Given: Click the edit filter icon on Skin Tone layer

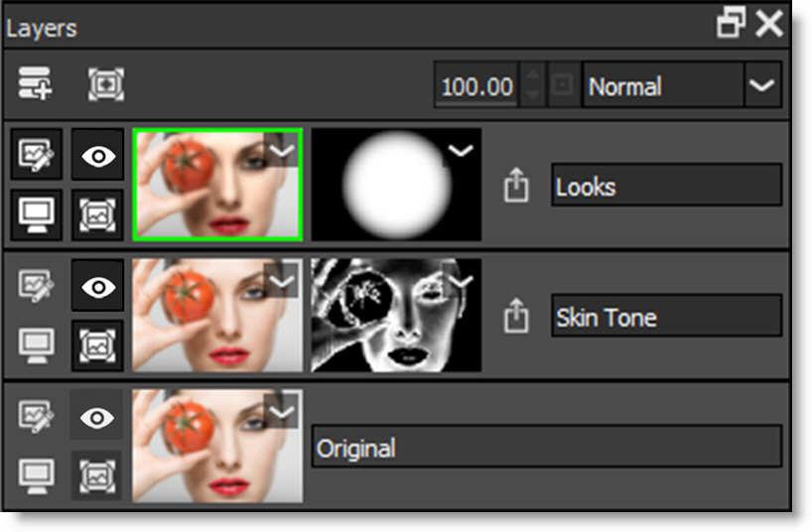Looking at the screenshot, I should [x=36, y=285].
